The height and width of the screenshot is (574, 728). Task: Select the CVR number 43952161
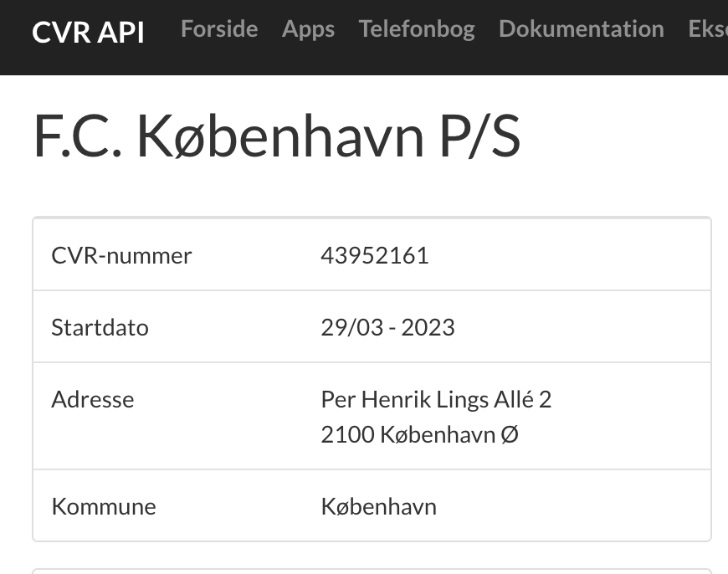point(375,255)
